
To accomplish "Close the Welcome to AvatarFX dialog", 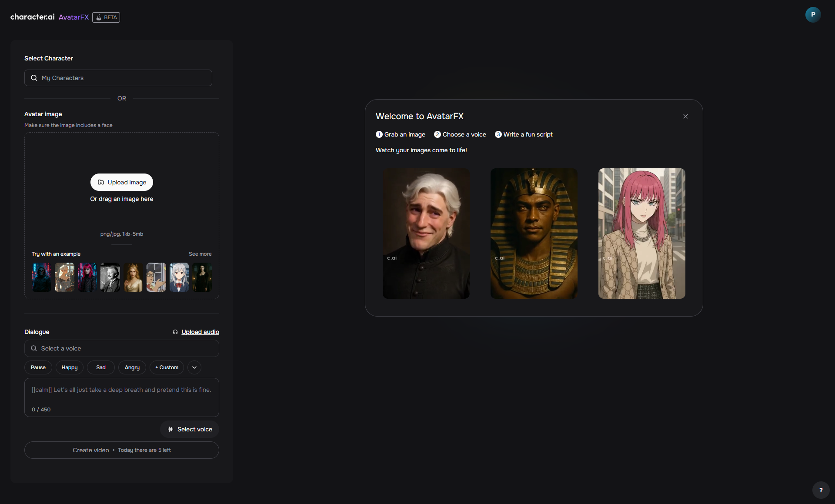I will (685, 117).
